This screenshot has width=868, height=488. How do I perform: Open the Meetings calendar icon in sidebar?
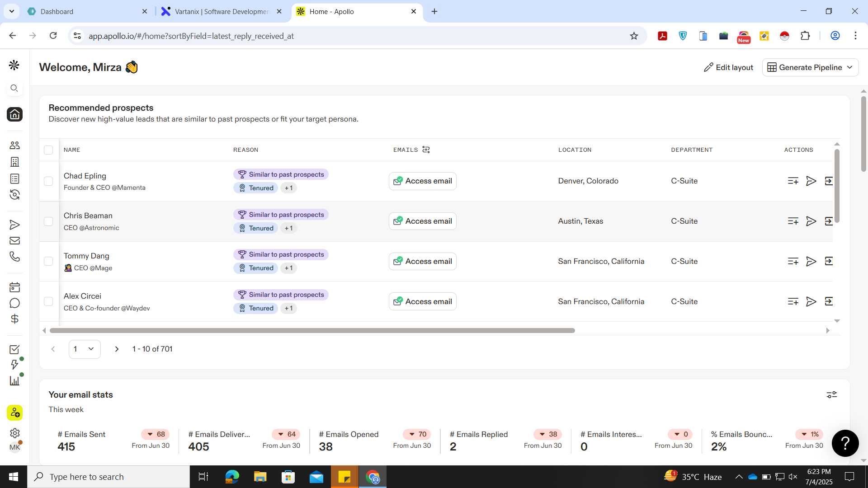[14, 287]
